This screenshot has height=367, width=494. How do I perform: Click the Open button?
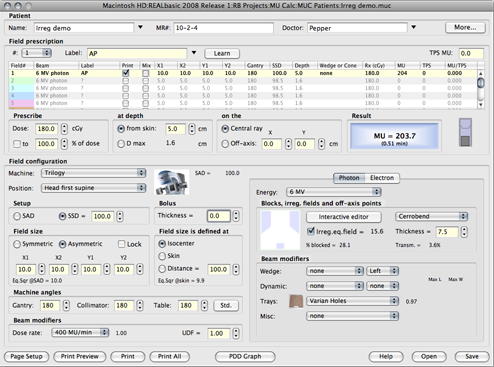(429, 357)
